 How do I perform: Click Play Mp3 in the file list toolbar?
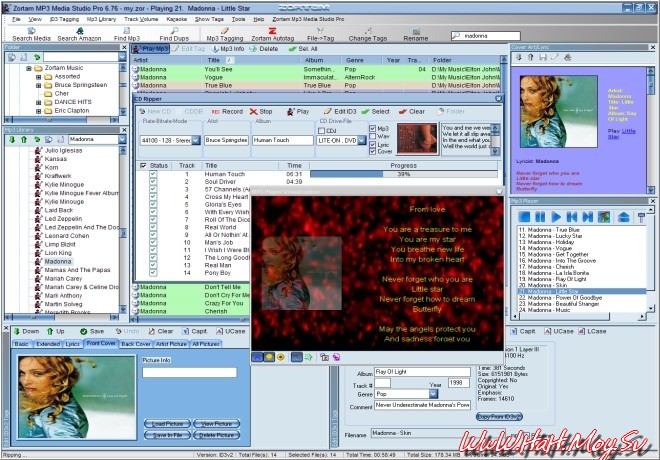click(x=151, y=49)
